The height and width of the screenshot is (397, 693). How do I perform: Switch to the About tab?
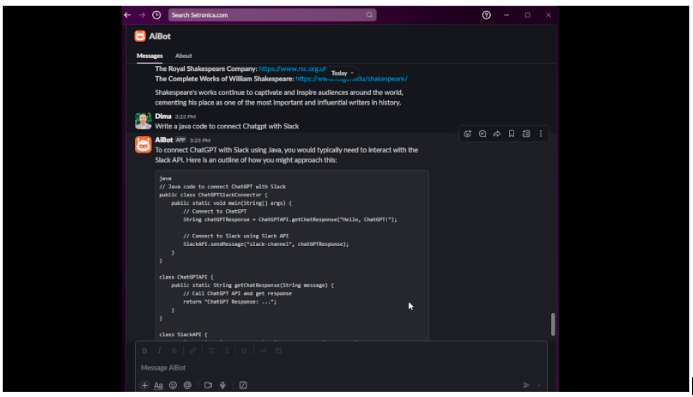[x=183, y=56]
